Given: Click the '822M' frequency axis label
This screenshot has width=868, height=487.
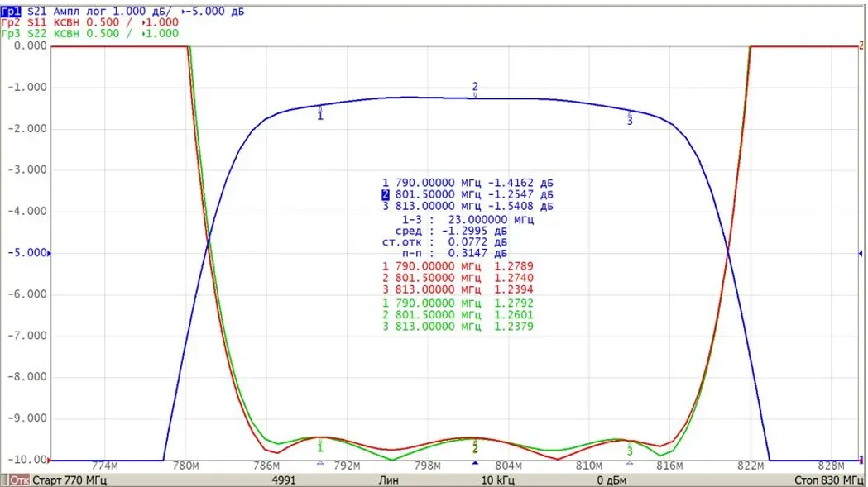Looking at the screenshot, I should point(751,466).
